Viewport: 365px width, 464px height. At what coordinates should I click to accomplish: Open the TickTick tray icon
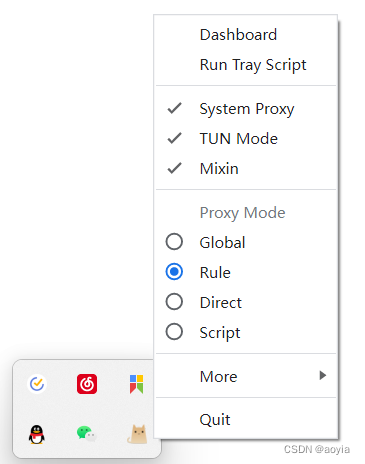37,384
